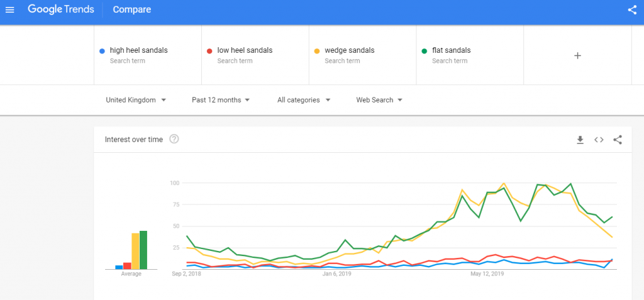Image resolution: width=644 pixels, height=300 pixels.
Task: Open the embed code icon
Action: (599, 140)
